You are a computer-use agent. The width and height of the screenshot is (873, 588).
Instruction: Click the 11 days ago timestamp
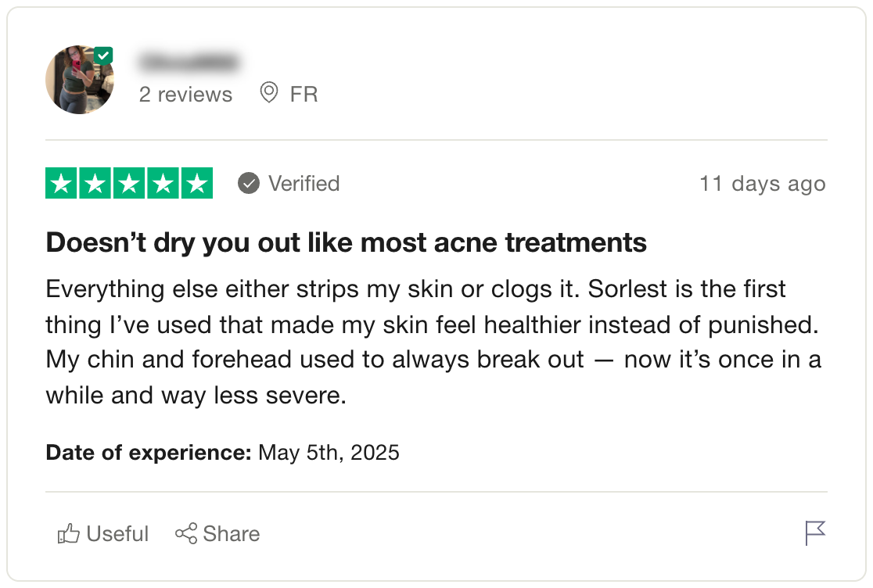tap(762, 184)
